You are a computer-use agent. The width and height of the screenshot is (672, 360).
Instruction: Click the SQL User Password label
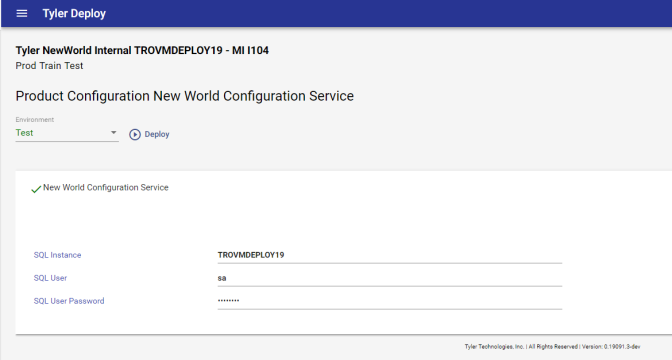pyautogui.click(x=69, y=301)
